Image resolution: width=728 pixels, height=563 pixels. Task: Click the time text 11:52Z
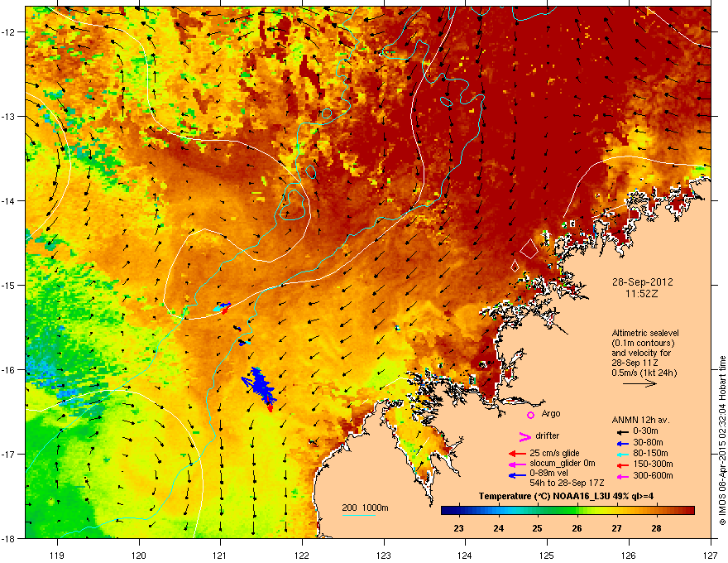[x=642, y=294]
